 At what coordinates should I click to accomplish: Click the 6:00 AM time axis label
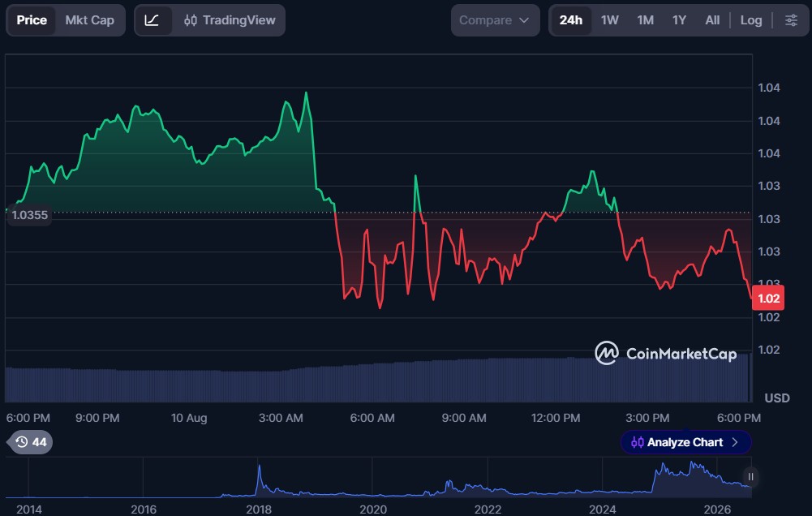tap(372, 418)
